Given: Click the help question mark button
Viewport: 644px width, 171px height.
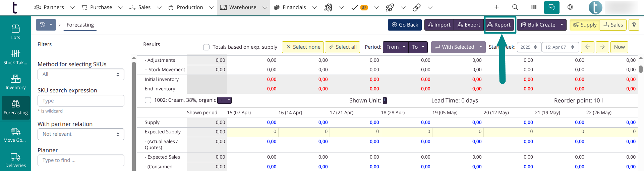Looking at the screenshot, I should click(634, 25).
